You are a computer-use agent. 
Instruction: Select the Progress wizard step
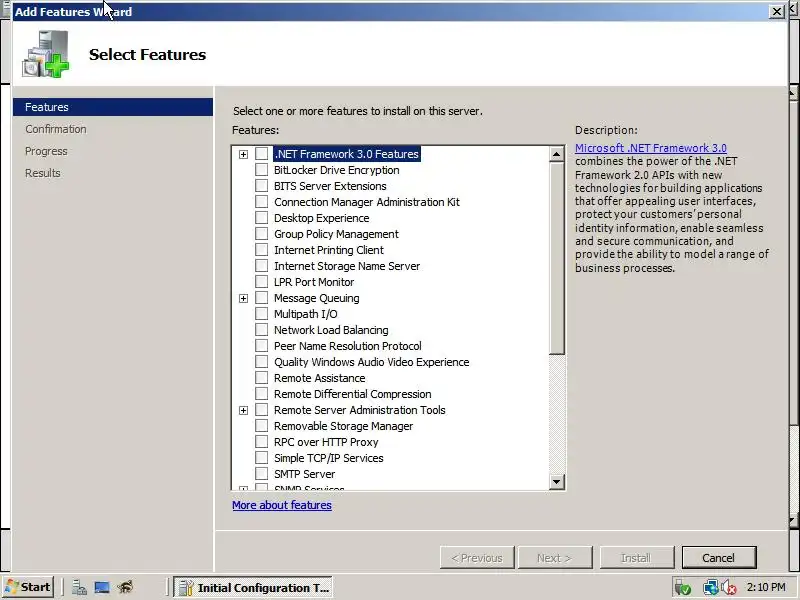coord(46,151)
